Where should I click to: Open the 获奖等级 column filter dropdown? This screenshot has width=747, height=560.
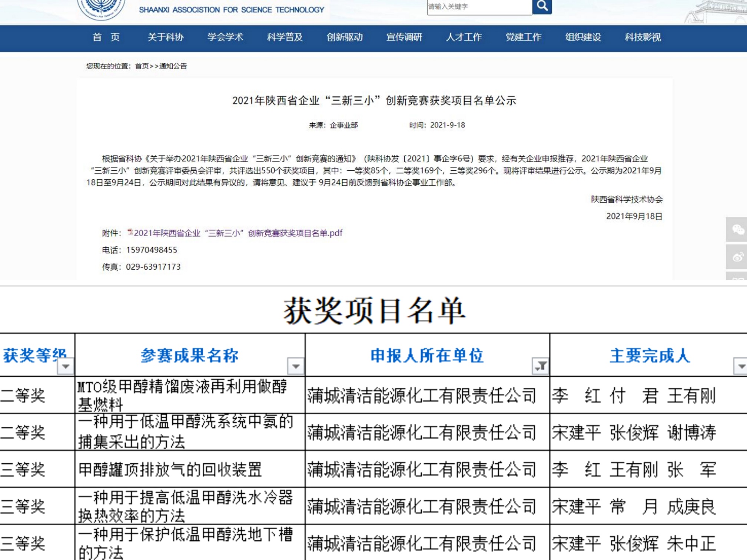(x=66, y=366)
